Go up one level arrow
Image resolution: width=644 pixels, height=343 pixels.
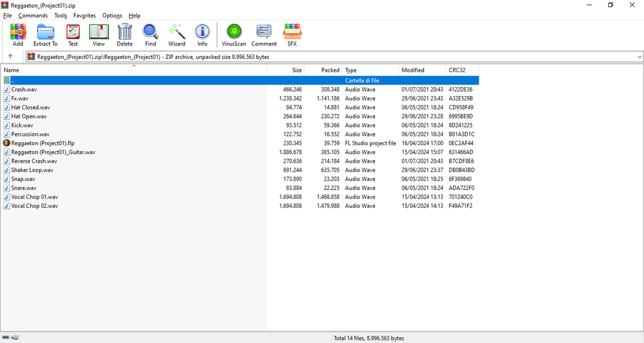(10, 56)
